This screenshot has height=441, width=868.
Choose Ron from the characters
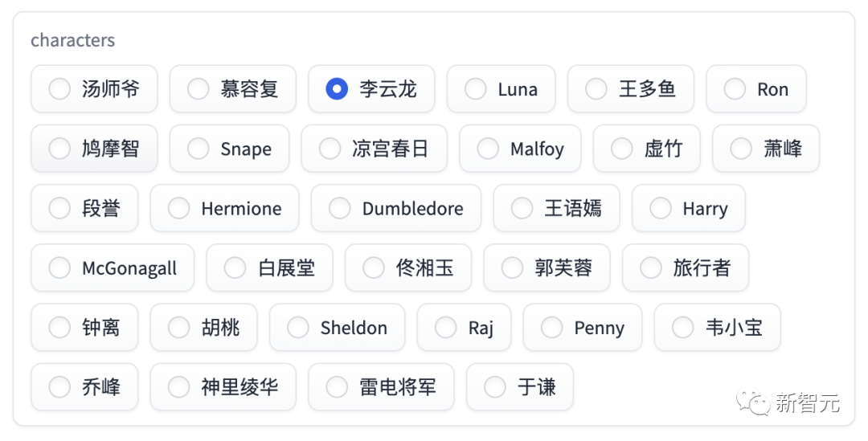pyautogui.click(x=756, y=88)
